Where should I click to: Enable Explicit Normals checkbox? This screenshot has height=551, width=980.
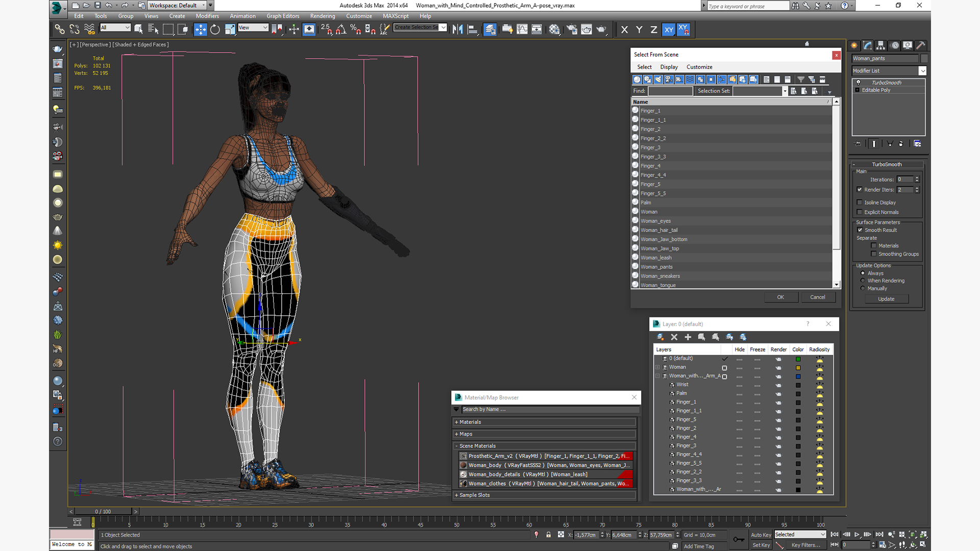[860, 212]
